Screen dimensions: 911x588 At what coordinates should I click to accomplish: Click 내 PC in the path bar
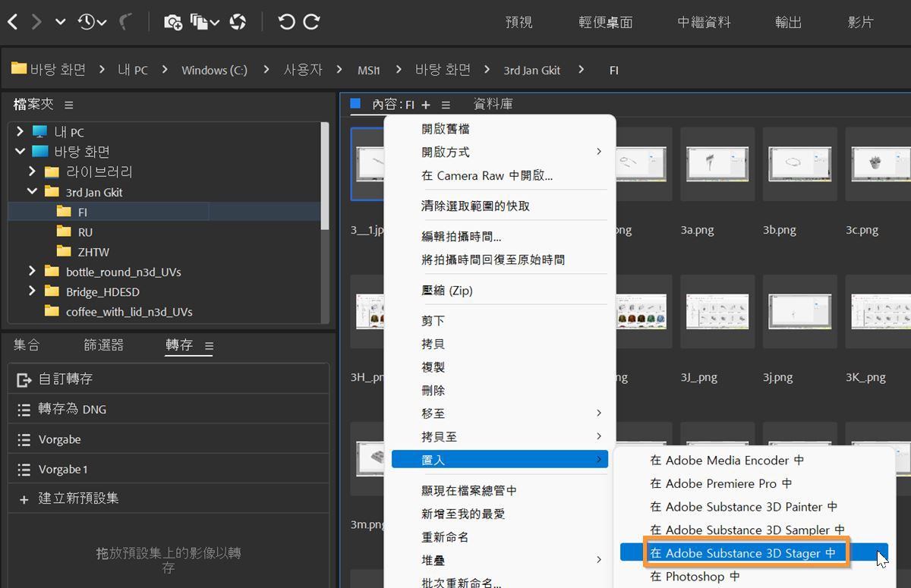(133, 69)
